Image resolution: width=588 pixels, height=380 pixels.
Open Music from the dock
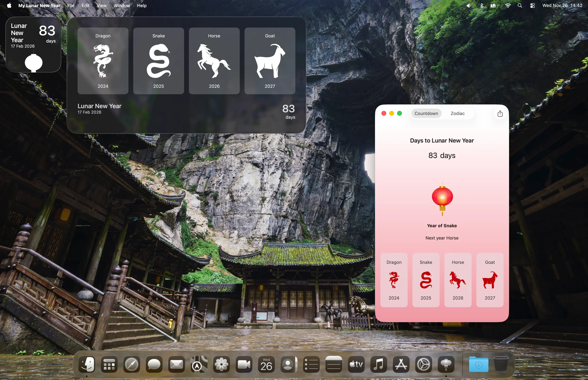pos(379,364)
